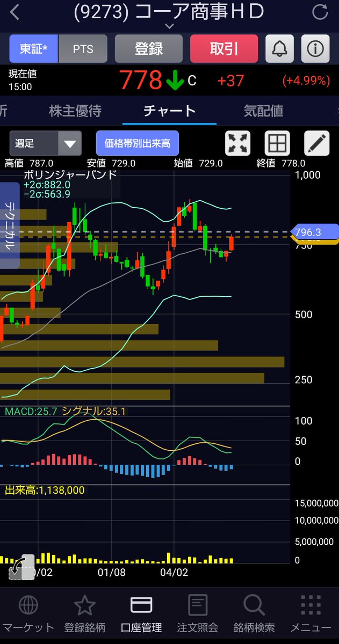
Task: Tap the 796.3 price marker
Action: [x=315, y=232]
